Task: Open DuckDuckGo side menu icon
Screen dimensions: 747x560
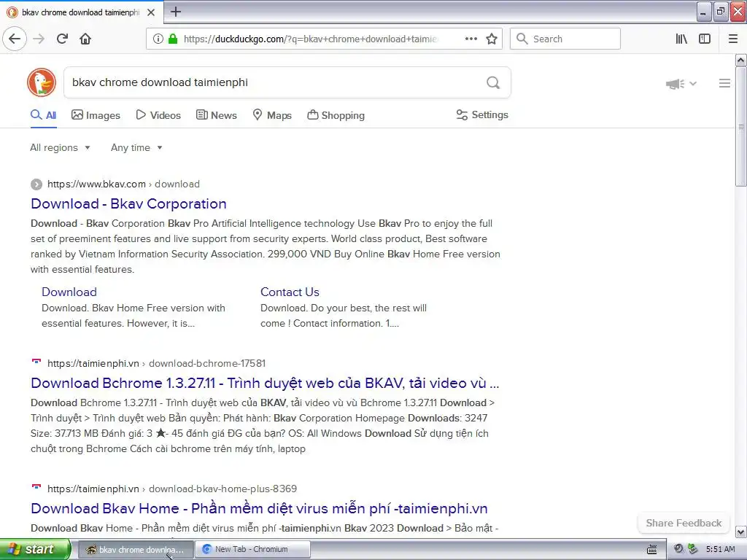Action: pyautogui.click(x=724, y=83)
